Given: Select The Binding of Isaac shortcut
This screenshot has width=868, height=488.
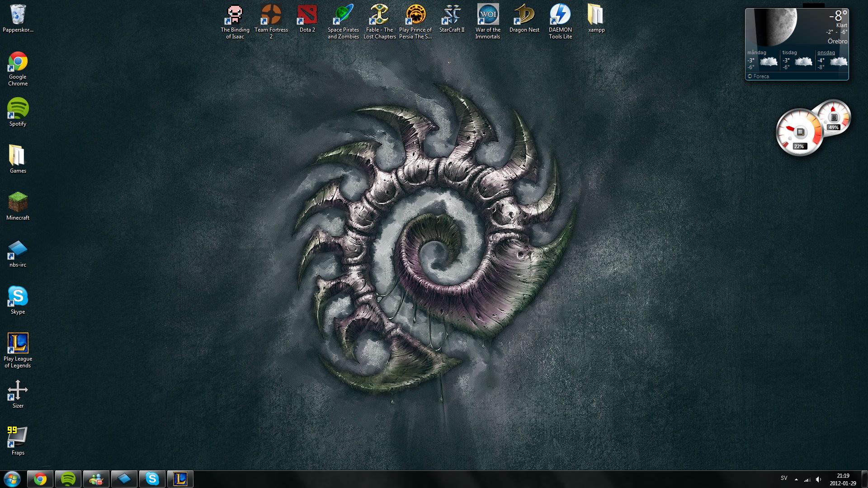Looking at the screenshot, I should (x=235, y=21).
